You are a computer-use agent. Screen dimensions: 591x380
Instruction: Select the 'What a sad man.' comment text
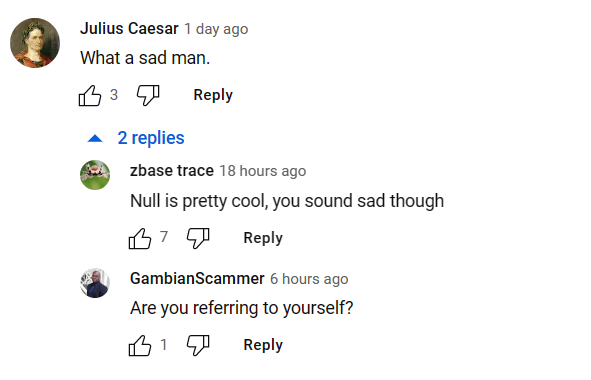coord(145,58)
